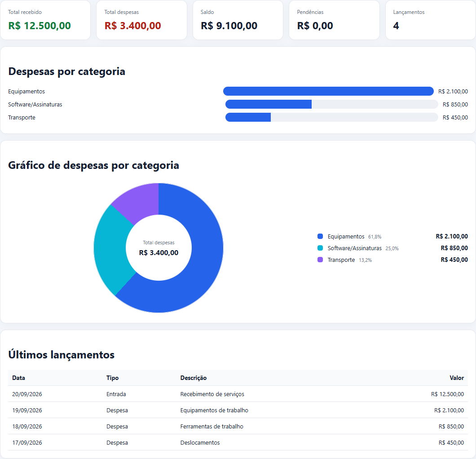Click the cyan Software/Assinaturas legend swatch

(x=320, y=248)
